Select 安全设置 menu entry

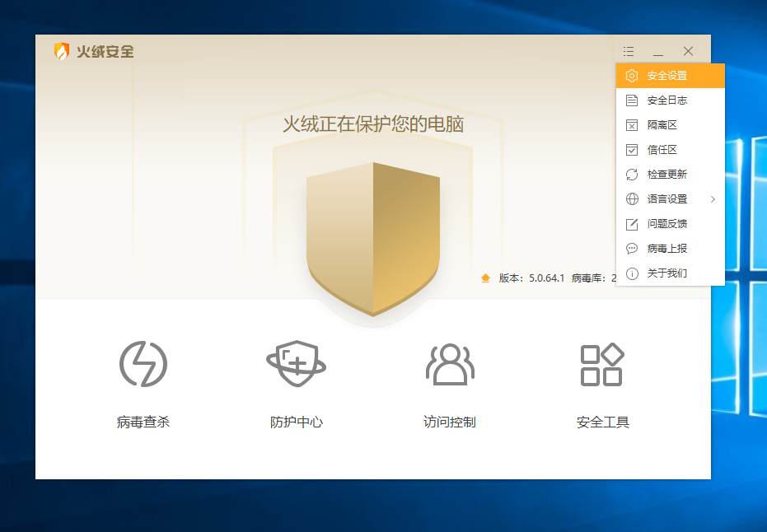(x=670, y=76)
